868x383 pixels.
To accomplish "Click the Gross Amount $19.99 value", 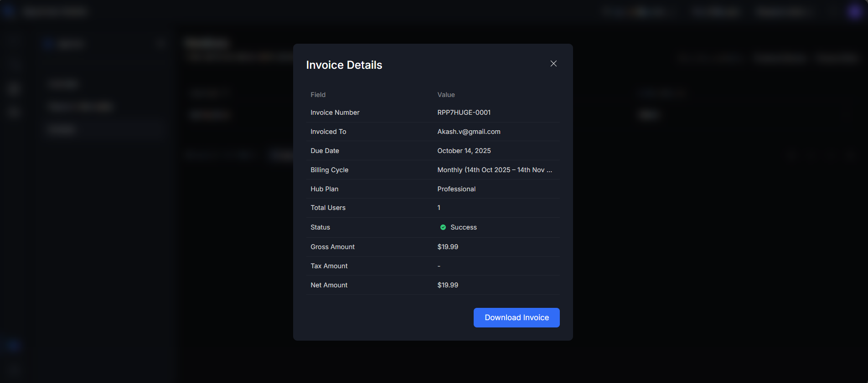I will [x=447, y=247].
